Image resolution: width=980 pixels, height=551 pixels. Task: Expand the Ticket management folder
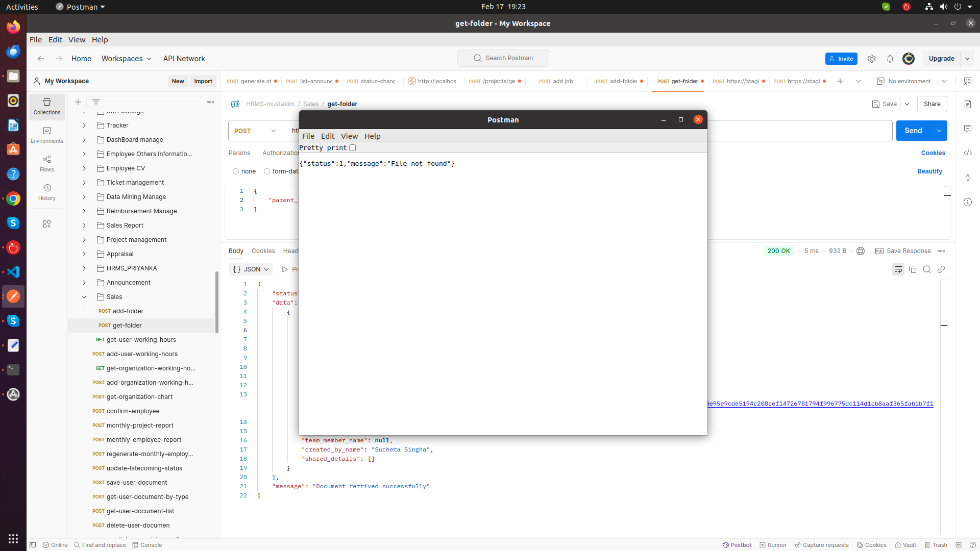[84, 183]
